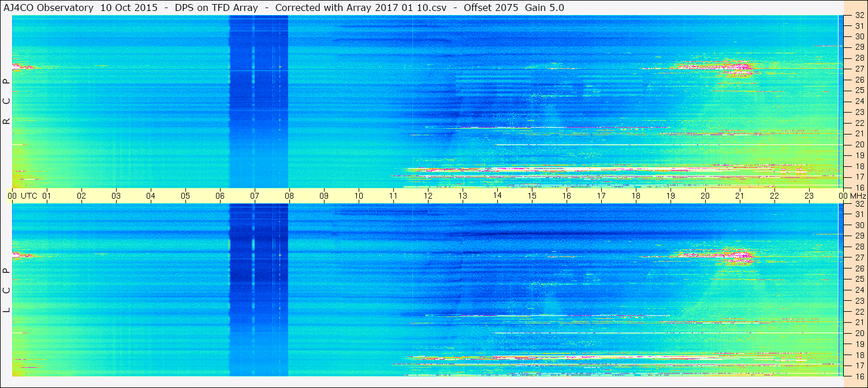The image size is (868, 388).
Task: Select the 19 hour marker on time axis
Action: (x=670, y=196)
